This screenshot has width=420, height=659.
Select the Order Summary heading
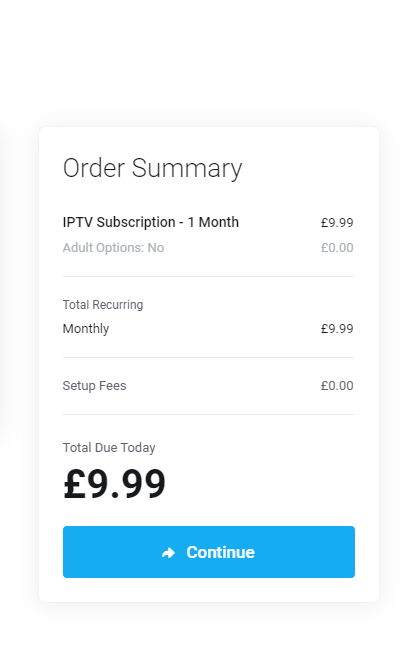click(x=152, y=168)
